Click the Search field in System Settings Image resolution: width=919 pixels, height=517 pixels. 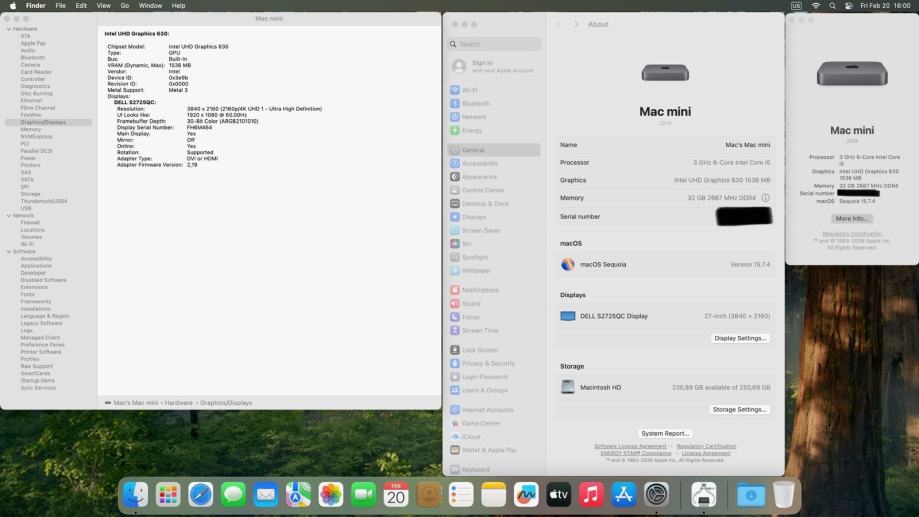[495, 44]
